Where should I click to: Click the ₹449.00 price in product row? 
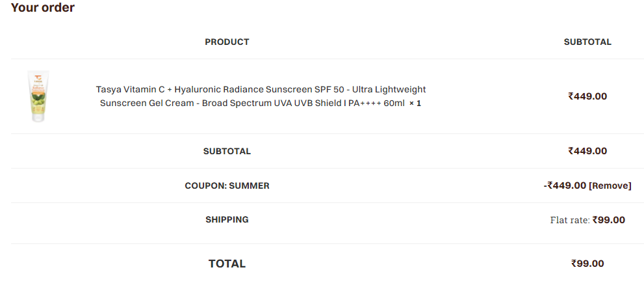587,96
